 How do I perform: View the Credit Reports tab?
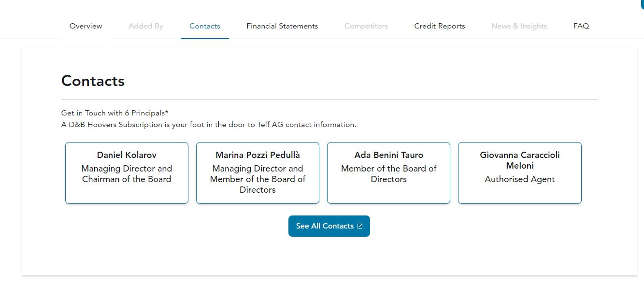[x=440, y=26]
